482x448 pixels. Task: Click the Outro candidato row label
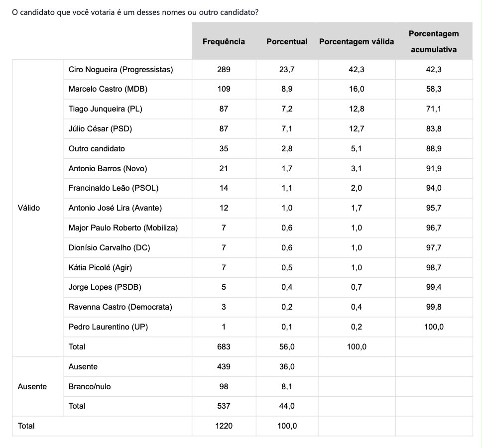(x=97, y=149)
